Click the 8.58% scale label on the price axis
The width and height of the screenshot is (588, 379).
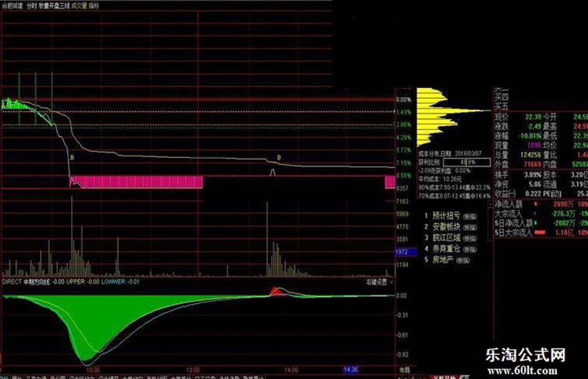point(403,175)
